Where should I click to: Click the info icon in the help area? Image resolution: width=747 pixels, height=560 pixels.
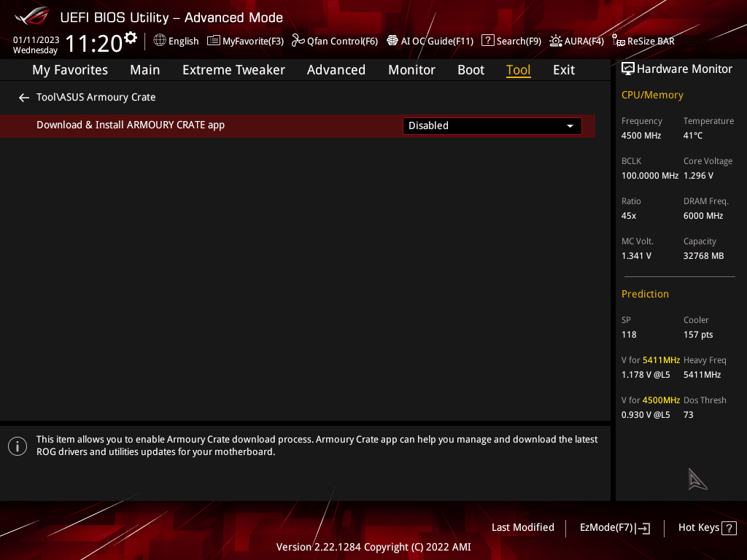(x=18, y=446)
